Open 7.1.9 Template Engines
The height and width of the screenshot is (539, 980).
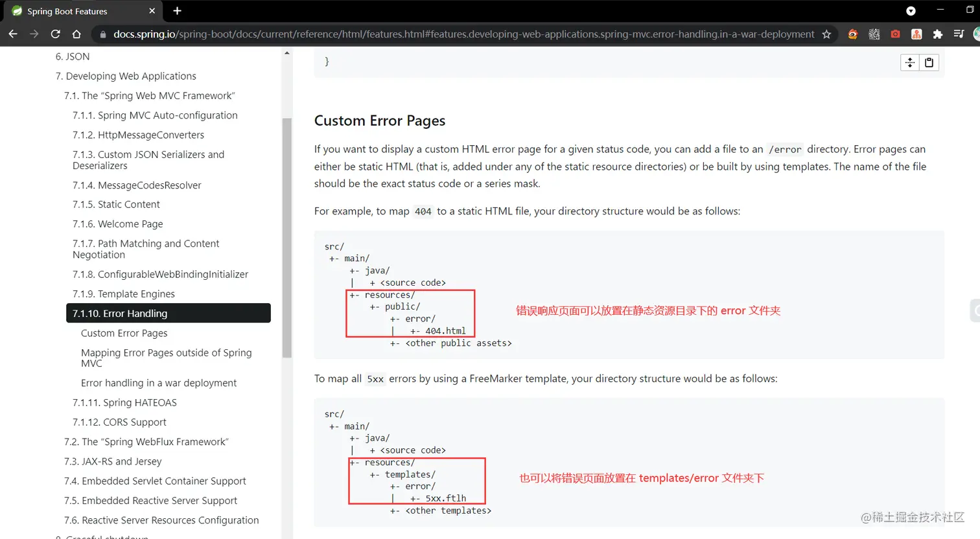[x=123, y=294]
